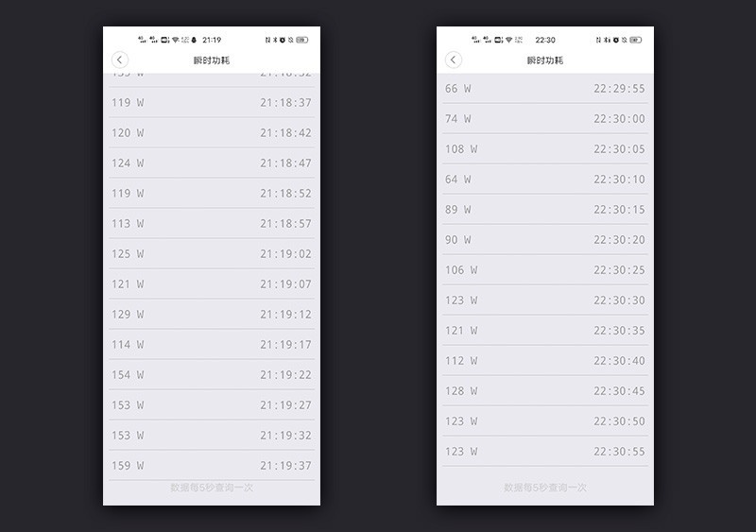
Task: Click Wi-Fi icon on the 21:19 phone
Action: tap(175, 40)
